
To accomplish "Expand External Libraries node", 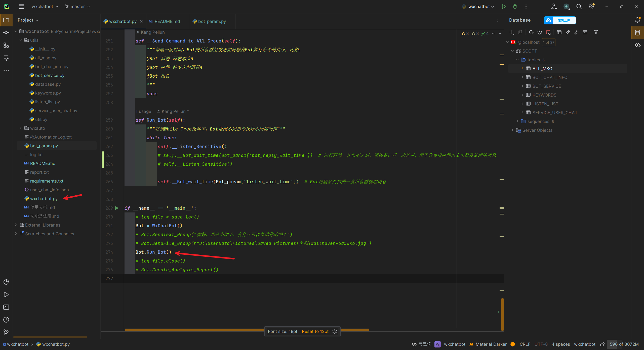I will pos(16,225).
